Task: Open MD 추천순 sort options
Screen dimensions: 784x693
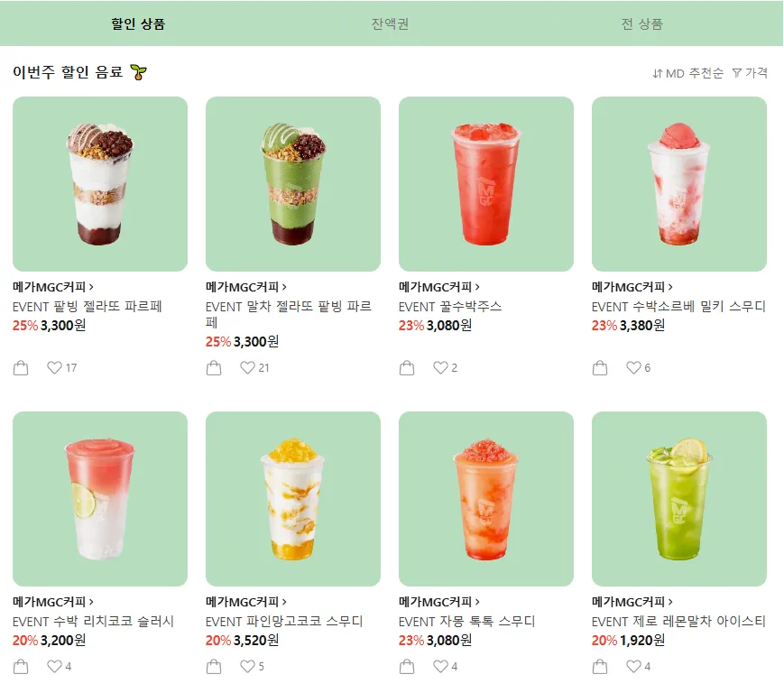Action: pyautogui.click(x=687, y=73)
